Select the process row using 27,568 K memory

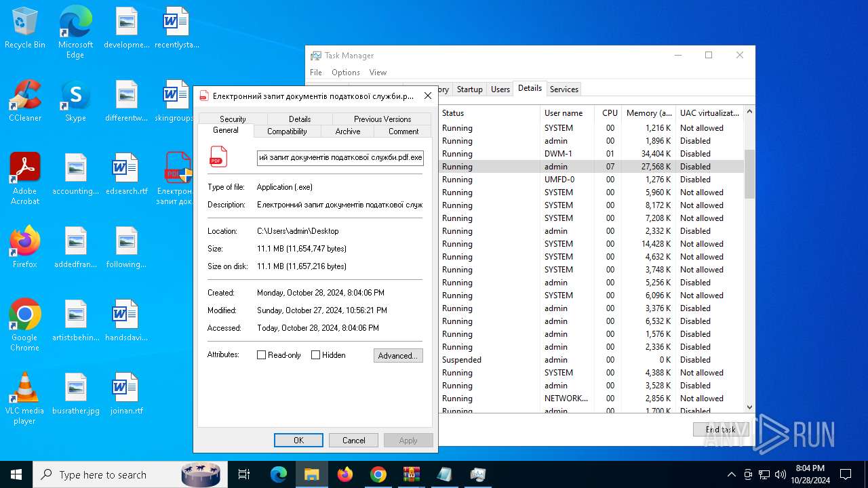click(591, 167)
